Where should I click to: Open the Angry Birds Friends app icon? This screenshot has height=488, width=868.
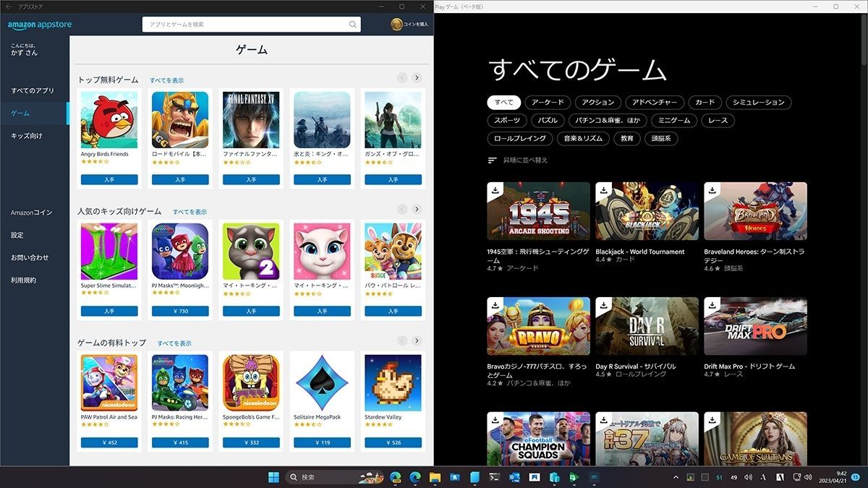(109, 120)
